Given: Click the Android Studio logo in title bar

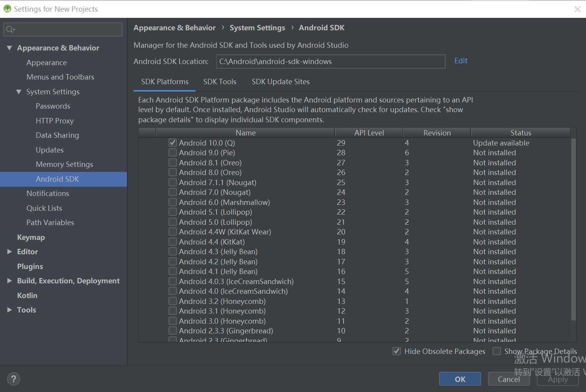Looking at the screenshot, I should pyautogui.click(x=7, y=9).
